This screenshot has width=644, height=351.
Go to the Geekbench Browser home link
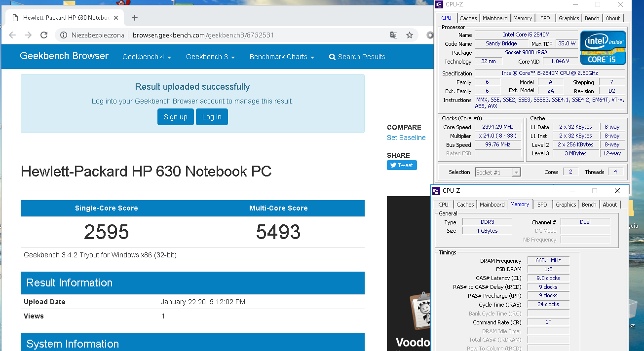pos(64,56)
